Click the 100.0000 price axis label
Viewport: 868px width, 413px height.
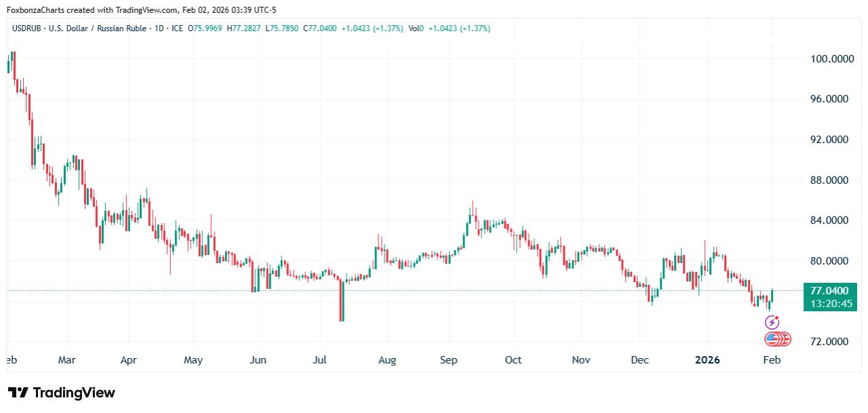tap(832, 59)
